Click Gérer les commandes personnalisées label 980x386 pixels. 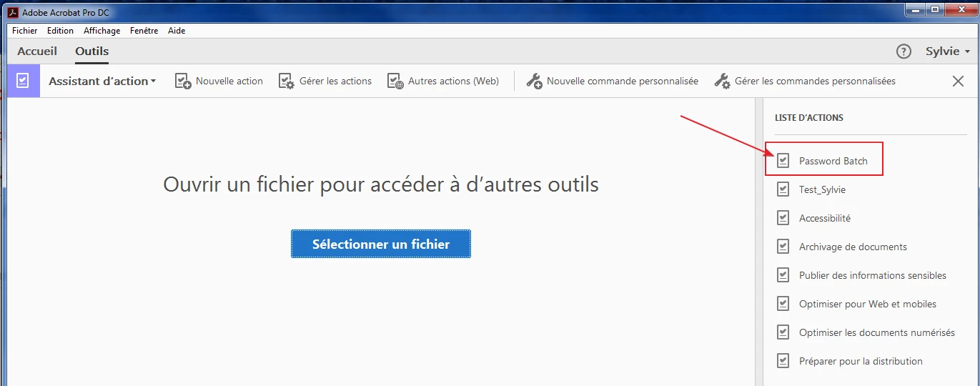pyautogui.click(x=815, y=81)
